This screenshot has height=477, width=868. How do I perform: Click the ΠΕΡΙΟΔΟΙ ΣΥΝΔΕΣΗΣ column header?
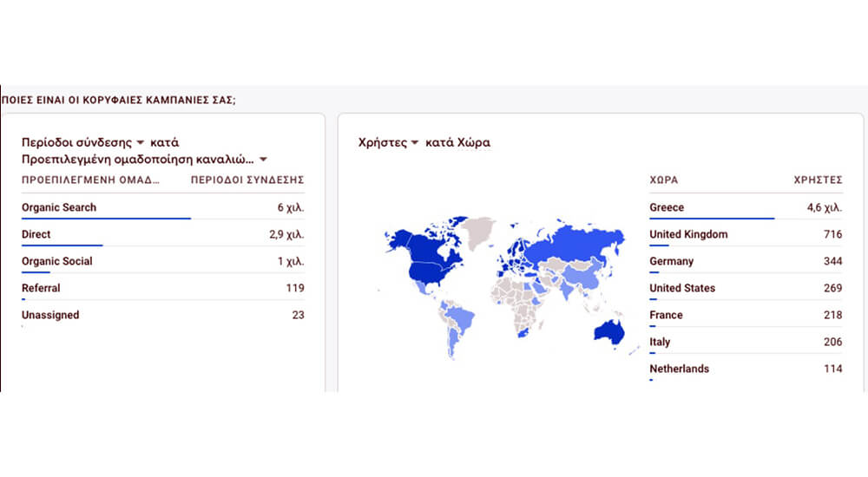tap(247, 180)
